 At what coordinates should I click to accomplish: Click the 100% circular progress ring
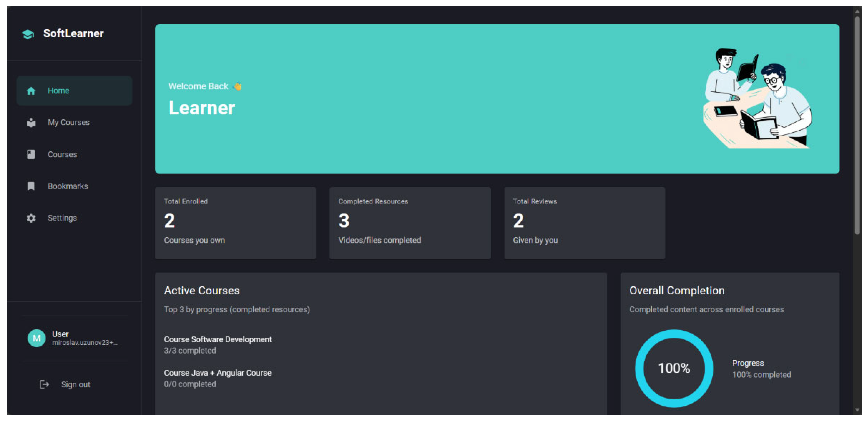(x=674, y=368)
